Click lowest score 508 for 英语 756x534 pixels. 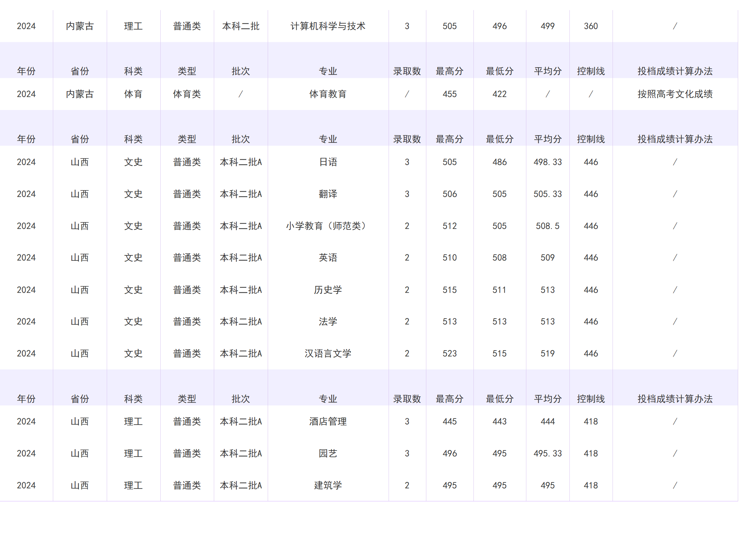[x=499, y=258]
